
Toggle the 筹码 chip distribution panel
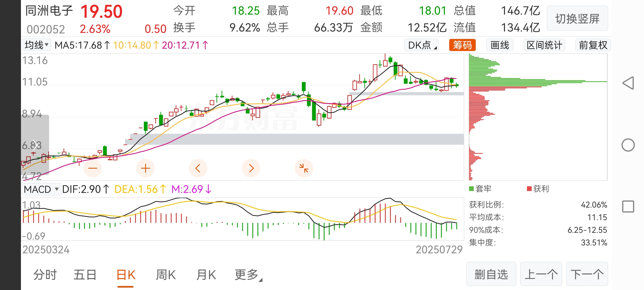[x=462, y=45]
